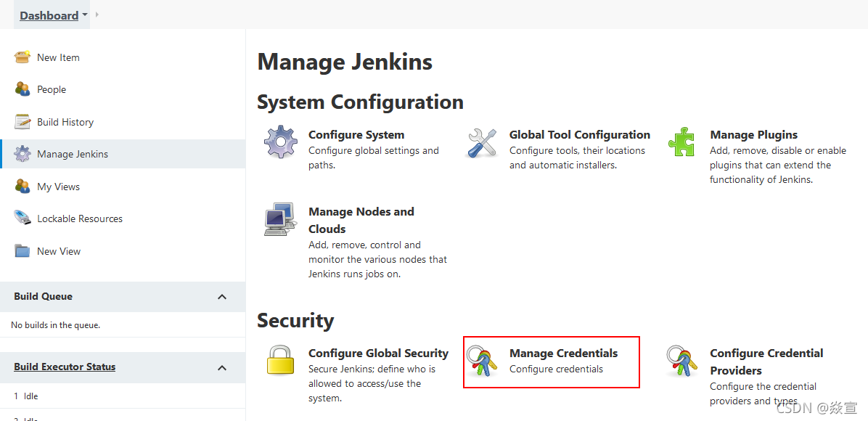Image resolution: width=868 pixels, height=421 pixels.
Task: Click the Build Queue heading text
Action: click(x=43, y=296)
